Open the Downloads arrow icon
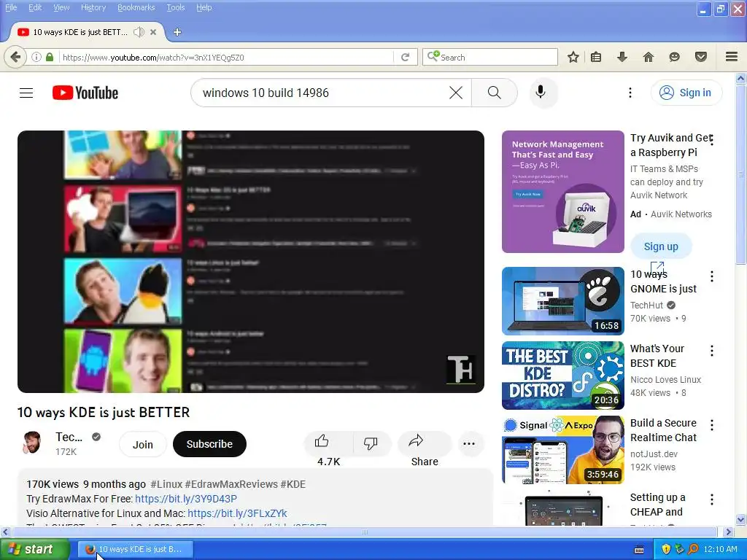The height and width of the screenshot is (560, 747). [622, 57]
